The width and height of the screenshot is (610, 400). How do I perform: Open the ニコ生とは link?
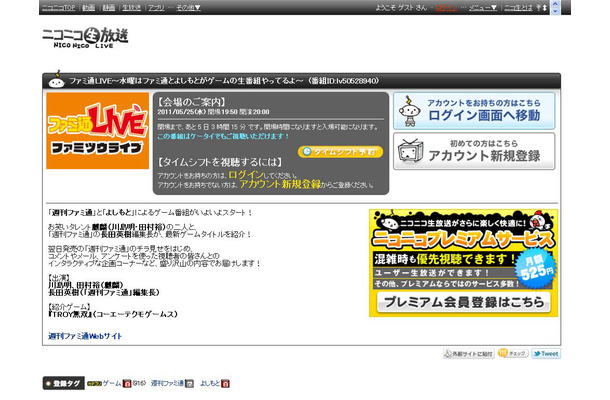pos(518,7)
